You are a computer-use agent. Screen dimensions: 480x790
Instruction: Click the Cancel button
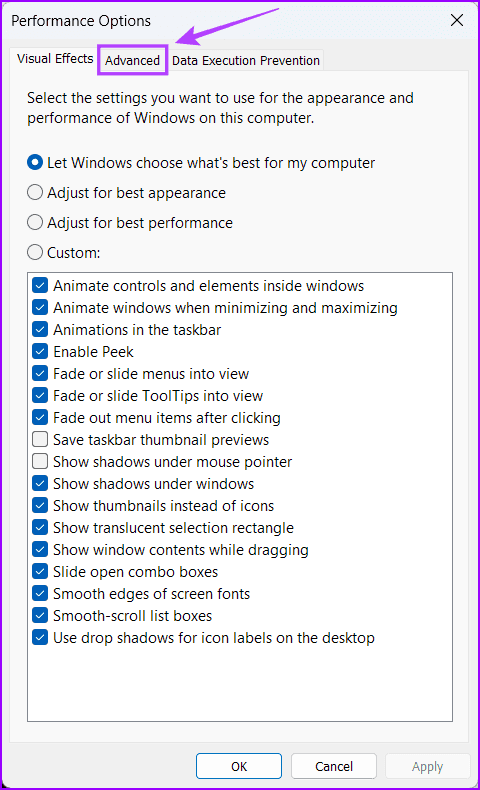(x=334, y=766)
